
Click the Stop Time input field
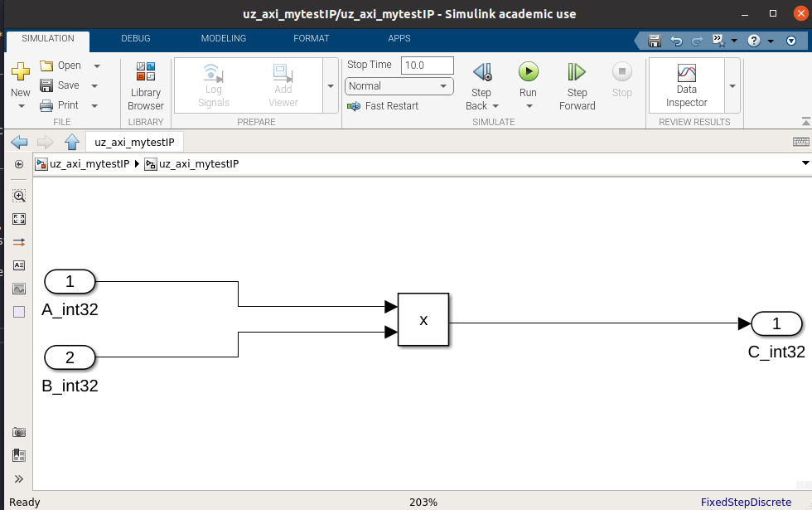point(427,66)
